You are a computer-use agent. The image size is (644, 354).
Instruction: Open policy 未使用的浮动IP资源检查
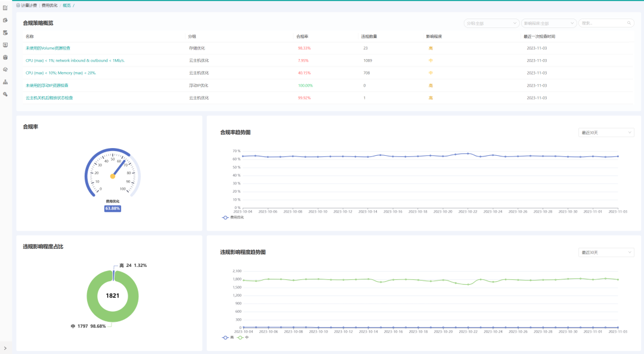47,85
